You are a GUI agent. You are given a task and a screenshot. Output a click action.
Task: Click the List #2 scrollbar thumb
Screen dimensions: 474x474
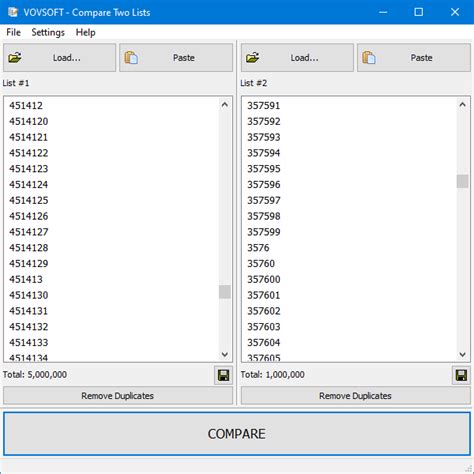pyautogui.click(x=462, y=181)
